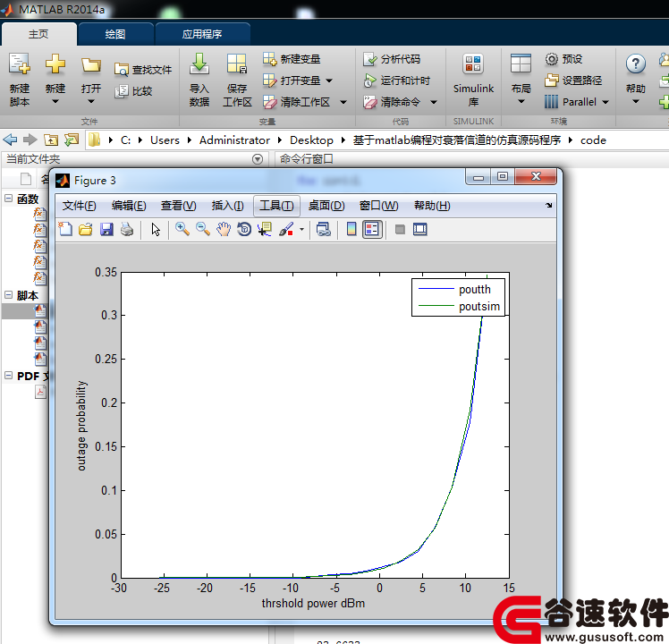Click the yellow plus New icon
Screen dimensions: 669x644
click(x=55, y=64)
